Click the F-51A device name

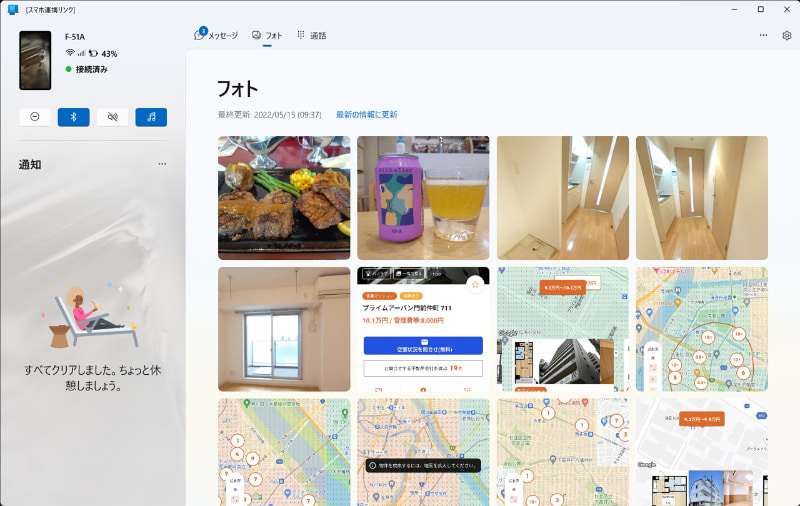75,37
